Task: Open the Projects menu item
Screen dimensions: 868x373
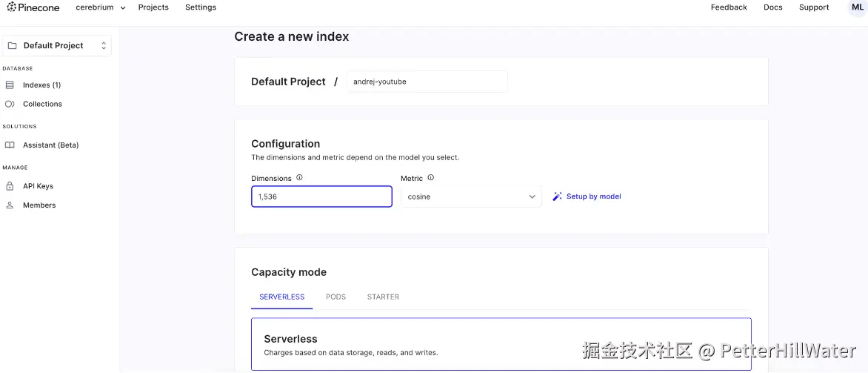Action: tap(153, 7)
